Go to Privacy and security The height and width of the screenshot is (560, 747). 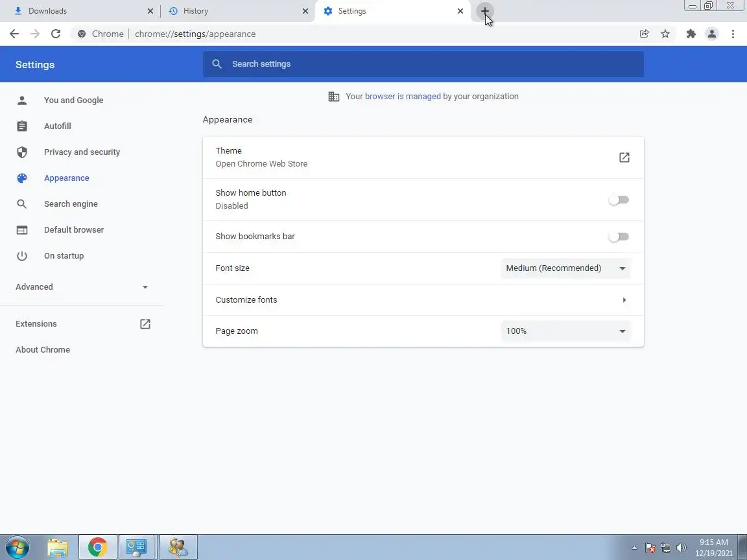(x=82, y=152)
